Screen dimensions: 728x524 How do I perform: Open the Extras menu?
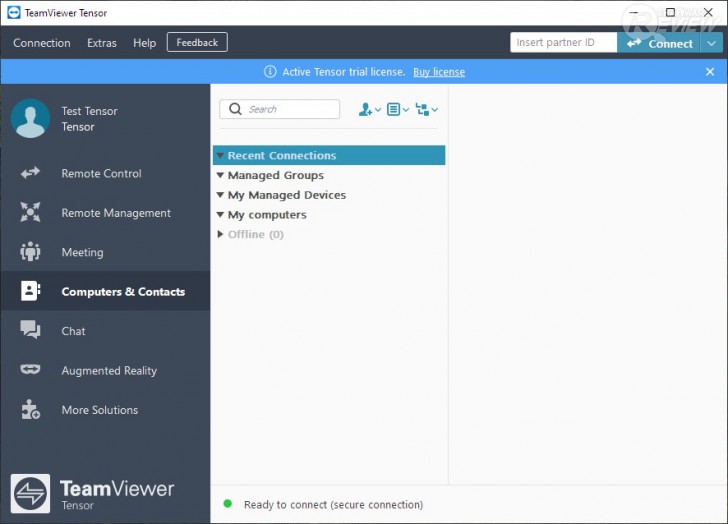point(102,43)
